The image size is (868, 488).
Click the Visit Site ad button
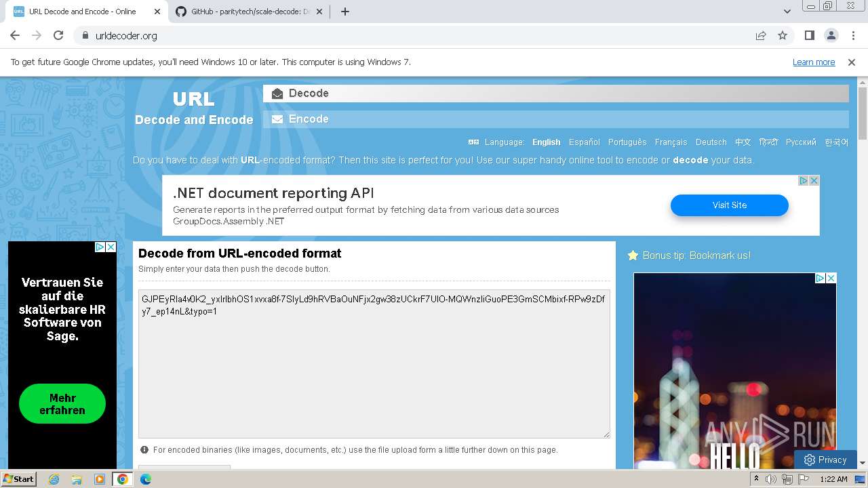[x=730, y=205]
